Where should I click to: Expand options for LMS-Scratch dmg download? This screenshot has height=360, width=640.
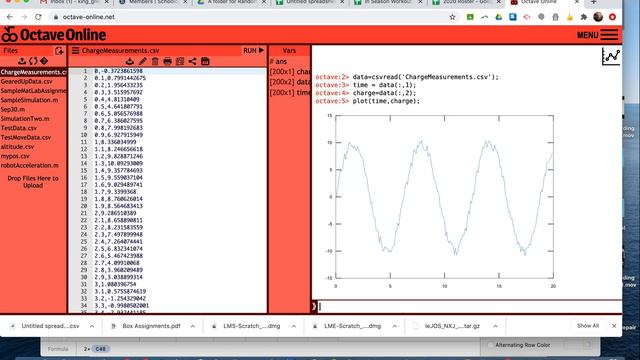click(x=293, y=326)
